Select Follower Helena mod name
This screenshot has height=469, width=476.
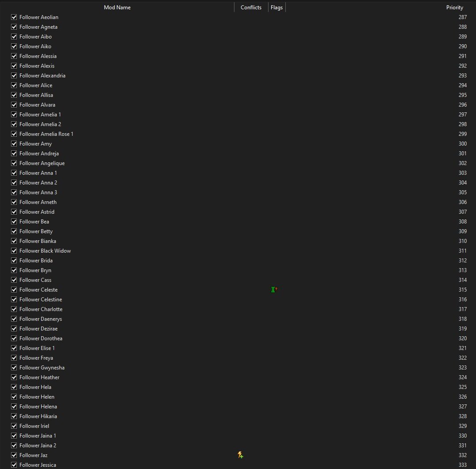point(38,407)
